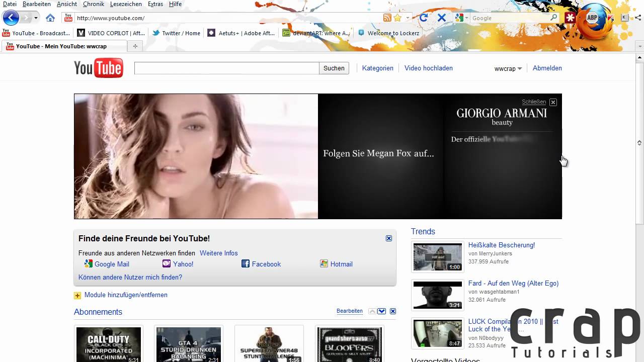Focus the YouTube search input field
The height and width of the screenshot is (362, 644).
click(x=226, y=68)
